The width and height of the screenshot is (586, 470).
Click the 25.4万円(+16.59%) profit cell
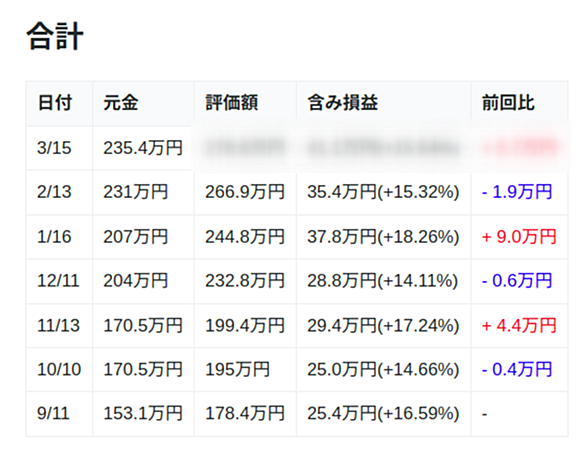point(383,414)
